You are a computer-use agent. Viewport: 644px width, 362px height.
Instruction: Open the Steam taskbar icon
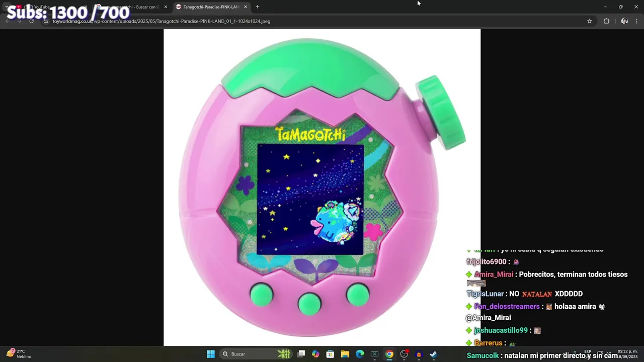tap(433, 354)
